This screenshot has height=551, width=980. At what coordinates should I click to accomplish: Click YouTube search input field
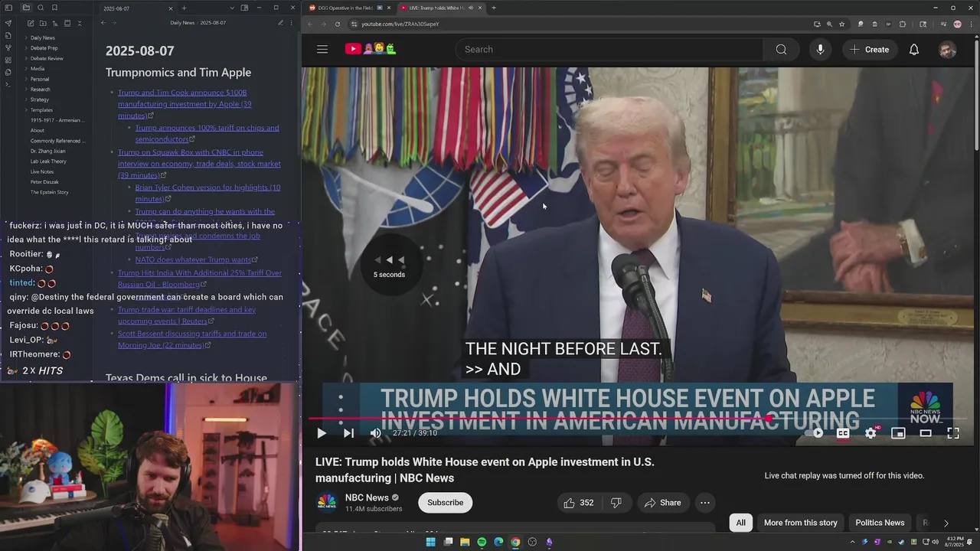point(609,49)
